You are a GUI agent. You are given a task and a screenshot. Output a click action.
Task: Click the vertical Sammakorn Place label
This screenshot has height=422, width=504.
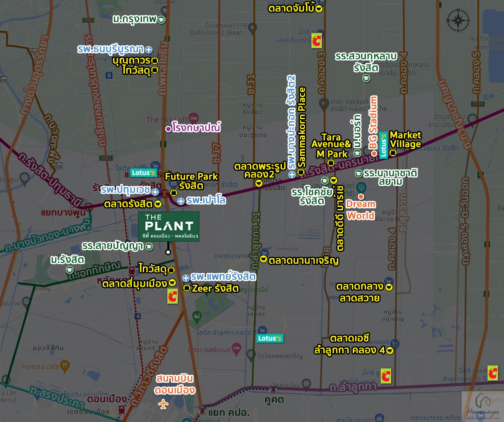[x=302, y=127]
